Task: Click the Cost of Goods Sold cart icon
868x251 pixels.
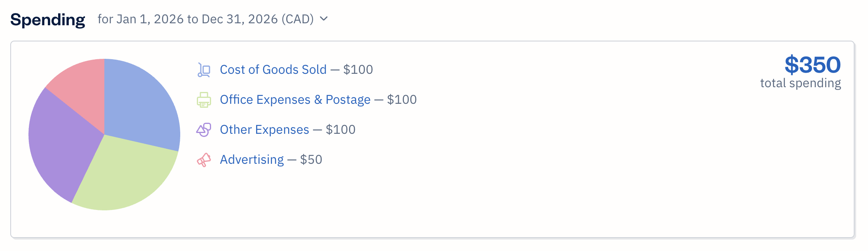Action: point(204,70)
